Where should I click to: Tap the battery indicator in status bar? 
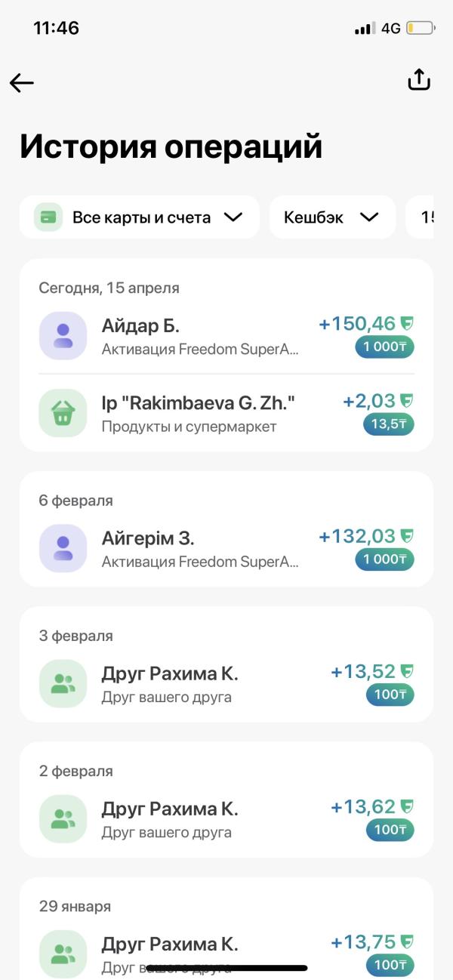pos(421,29)
